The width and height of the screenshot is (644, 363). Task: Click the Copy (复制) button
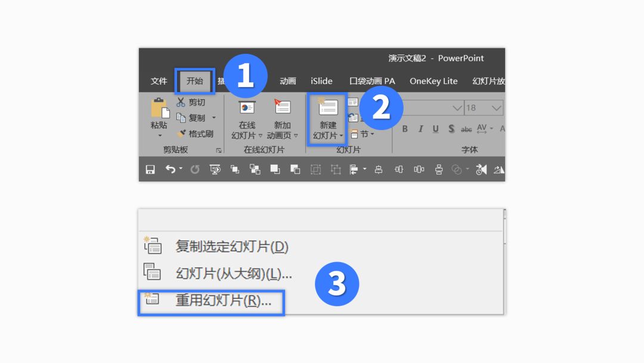tap(191, 118)
